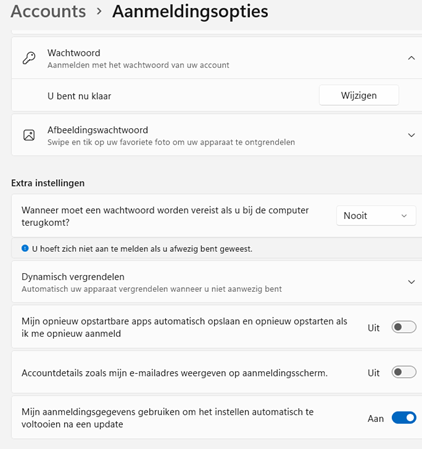Viewport: 422px width, 449px height.
Task: Collapse the Wachtwoord section with the up chevron
Action: 411,58
